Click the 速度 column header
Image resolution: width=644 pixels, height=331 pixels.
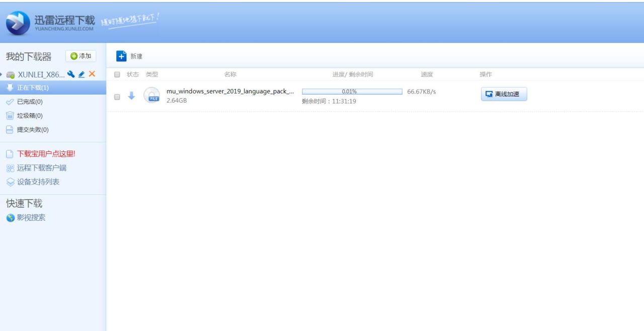point(427,74)
